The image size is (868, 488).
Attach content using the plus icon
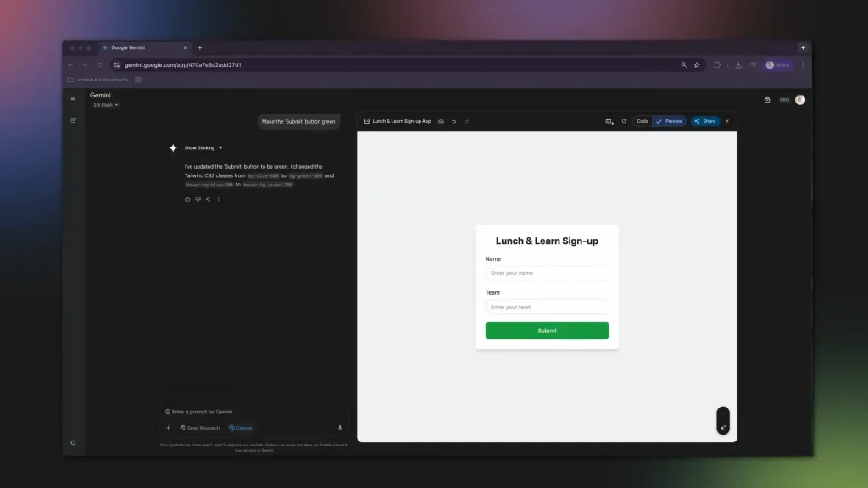[x=169, y=428]
